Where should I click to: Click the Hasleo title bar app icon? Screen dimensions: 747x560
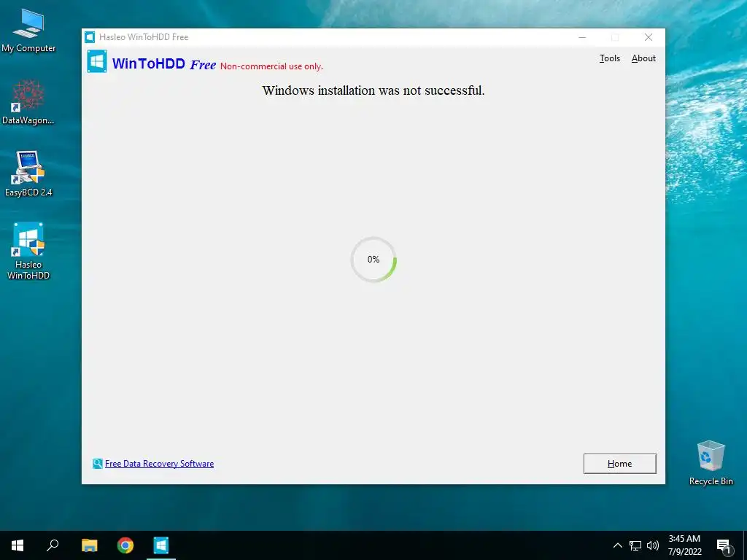[90, 37]
